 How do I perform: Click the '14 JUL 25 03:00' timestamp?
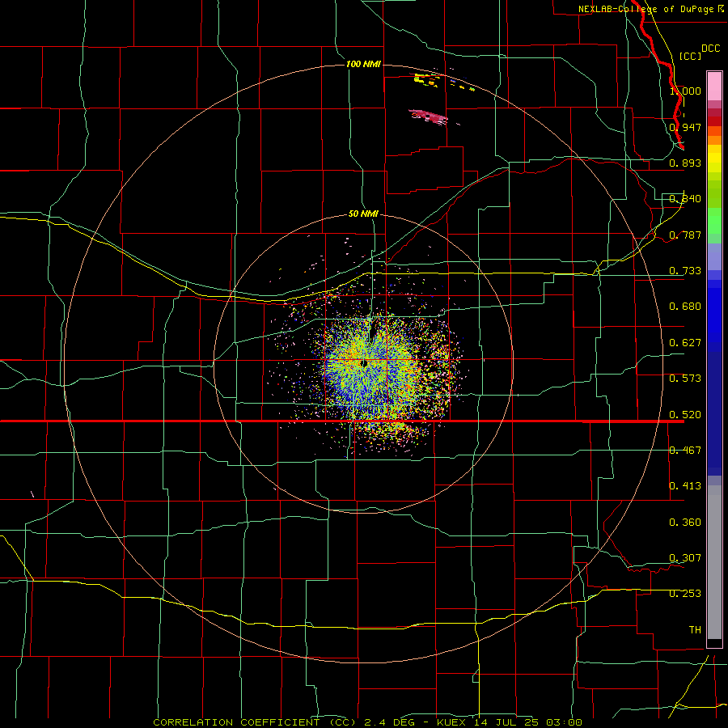[x=528, y=722]
